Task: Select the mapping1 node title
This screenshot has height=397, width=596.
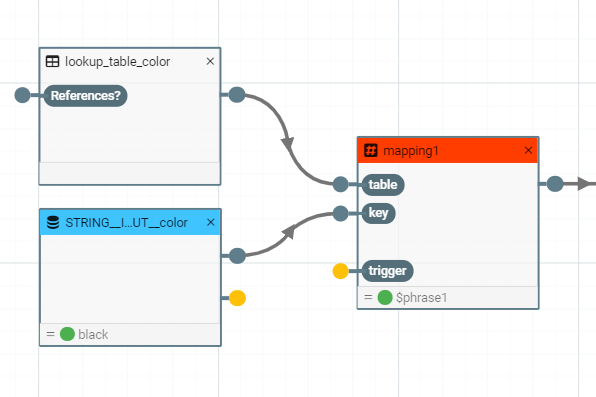Action: [411, 151]
